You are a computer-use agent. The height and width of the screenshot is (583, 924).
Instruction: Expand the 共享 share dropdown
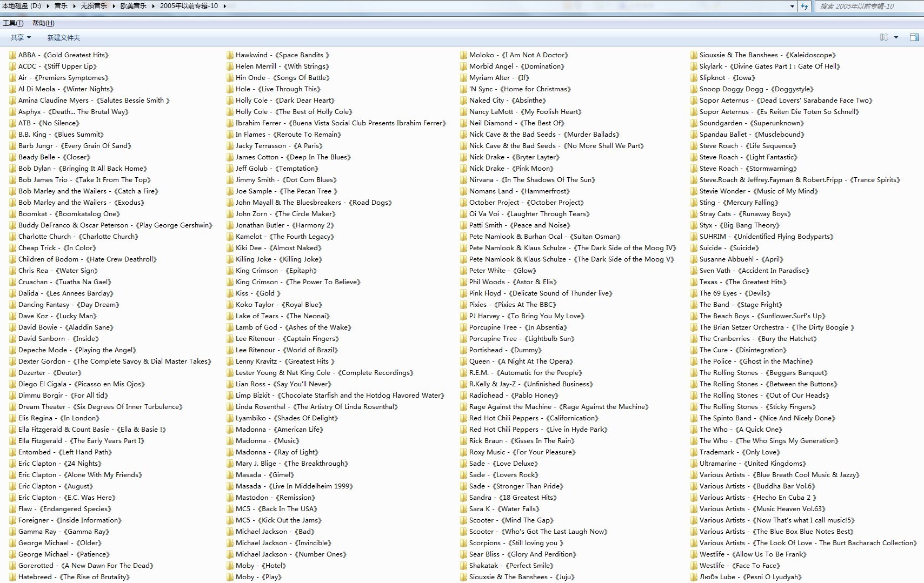click(x=21, y=37)
